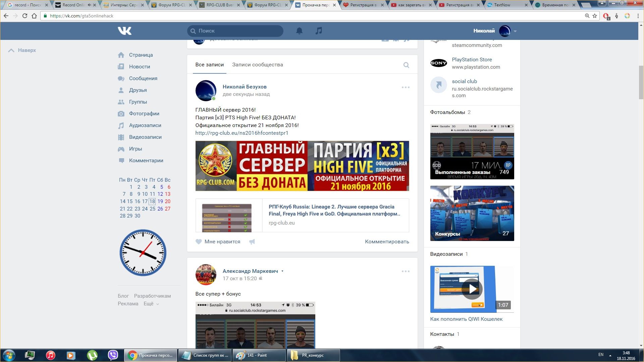This screenshot has height=362, width=644.
Task: Switch to Записи сообщества tab
Action: [x=257, y=65]
